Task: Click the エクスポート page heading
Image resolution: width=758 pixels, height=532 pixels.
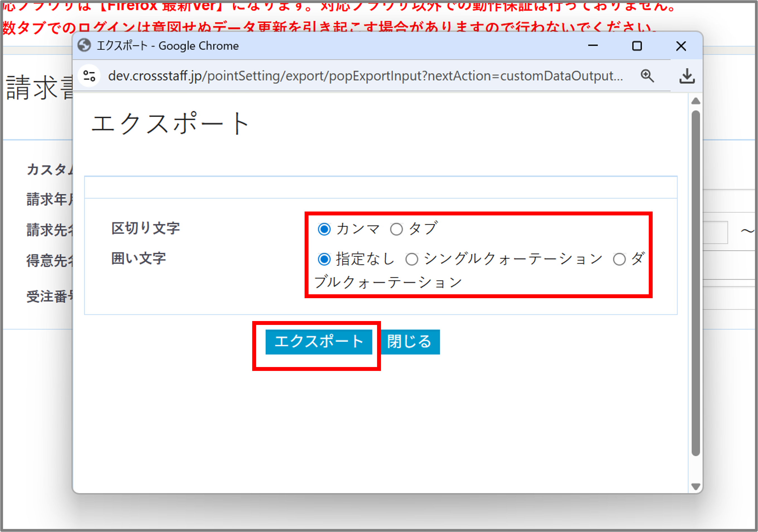Action: pyautogui.click(x=170, y=123)
